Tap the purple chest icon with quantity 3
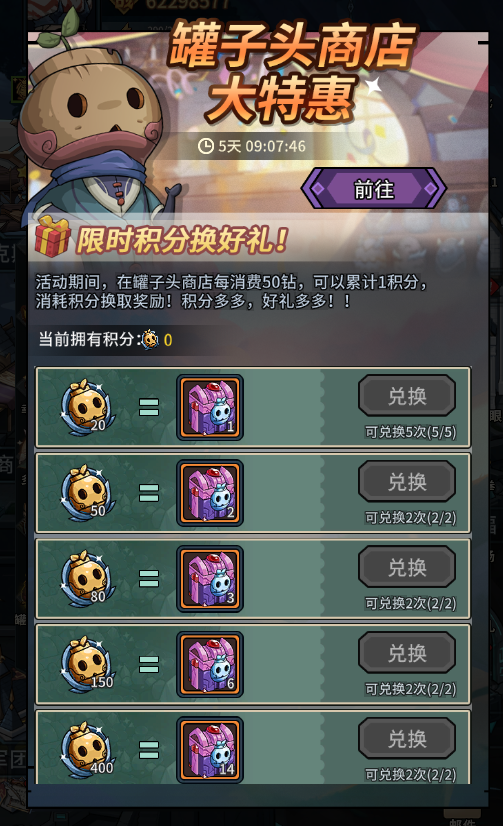This screenshot has height=826, width=503. point(210,579)
